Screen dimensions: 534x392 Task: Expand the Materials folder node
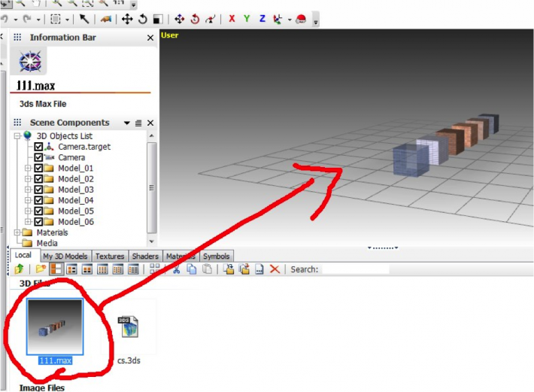pos(17,232)
